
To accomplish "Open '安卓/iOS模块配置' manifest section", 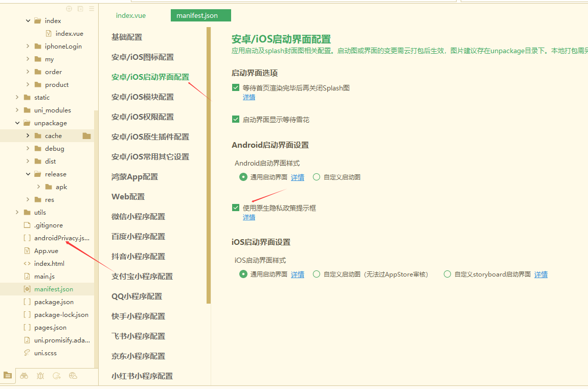I will point(143,97).
